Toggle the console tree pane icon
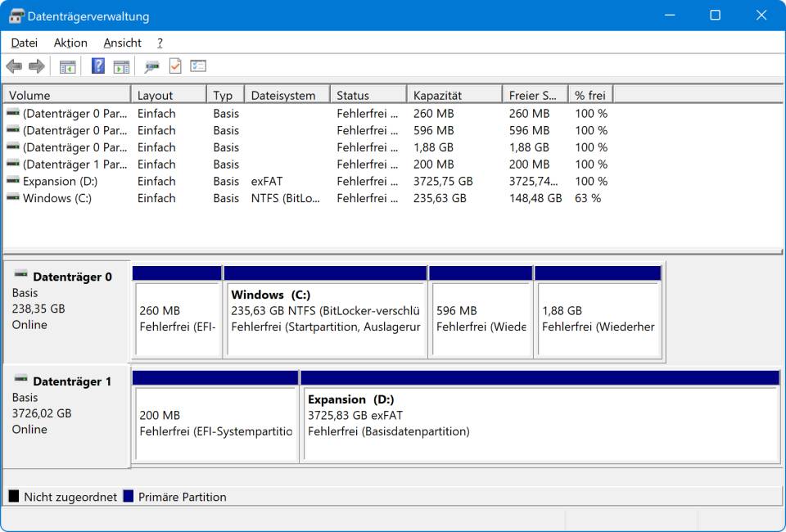Viewport: 786px width, 532px height. coord(67,66)
